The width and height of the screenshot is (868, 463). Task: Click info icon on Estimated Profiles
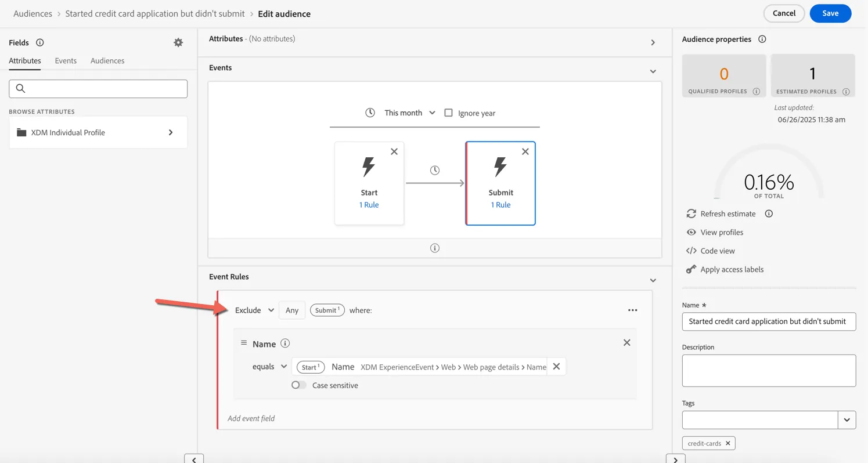[846, 92]
